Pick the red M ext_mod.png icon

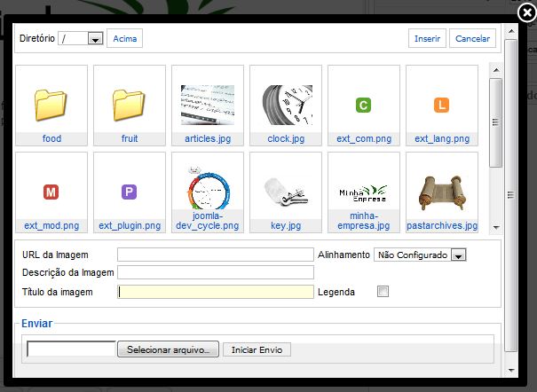click(51, 192)
